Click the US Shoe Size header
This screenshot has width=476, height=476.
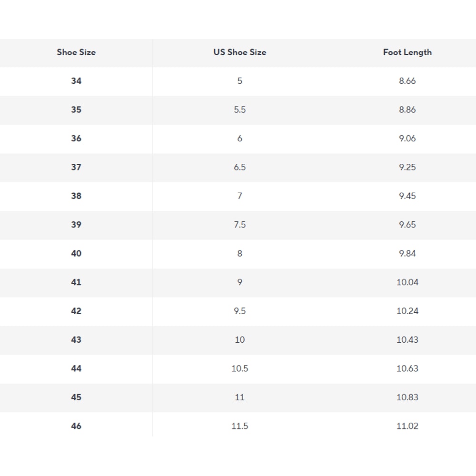(239, 52)
